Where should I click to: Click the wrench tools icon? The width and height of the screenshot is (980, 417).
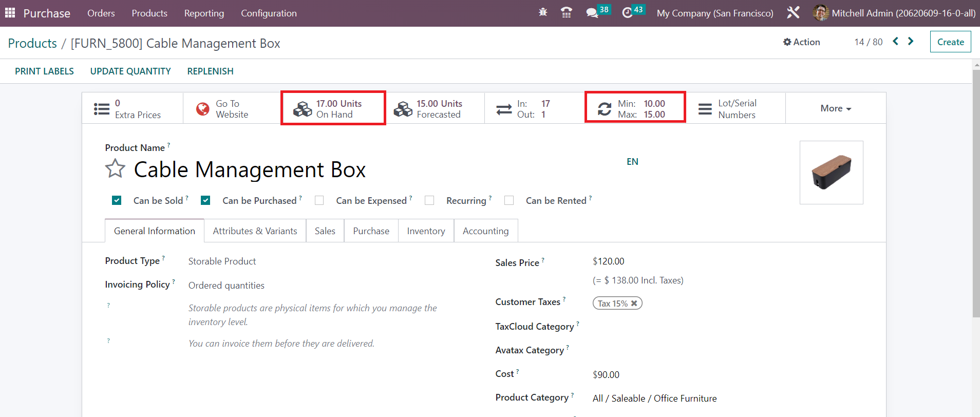click(x=793, y=13)
